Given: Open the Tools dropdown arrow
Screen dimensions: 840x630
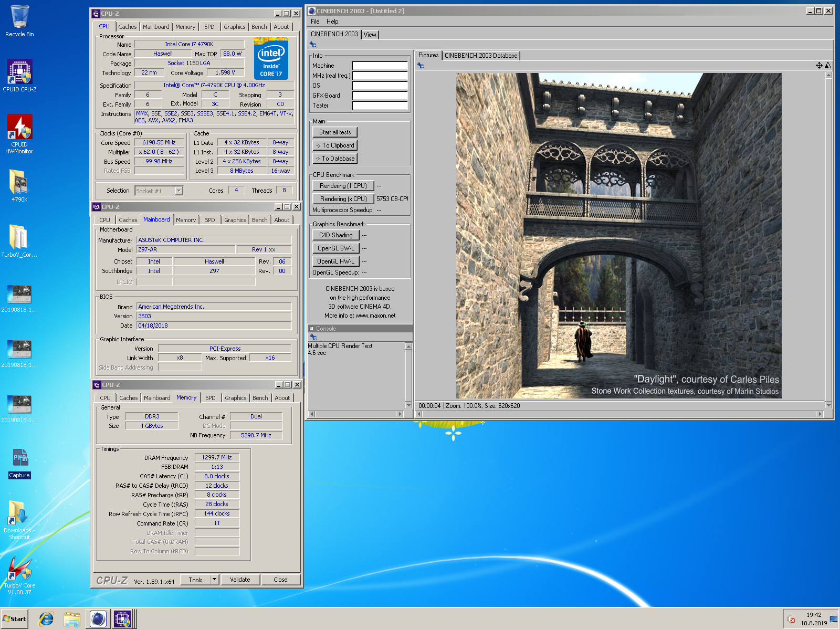Looking at the screenshot, I should pos(214,580).
